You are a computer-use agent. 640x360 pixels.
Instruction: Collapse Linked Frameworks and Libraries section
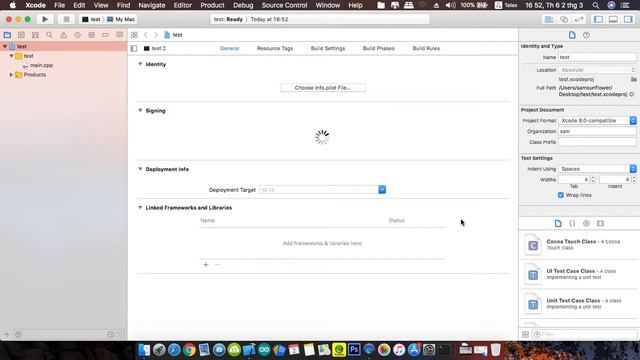(x=140, y=207)
